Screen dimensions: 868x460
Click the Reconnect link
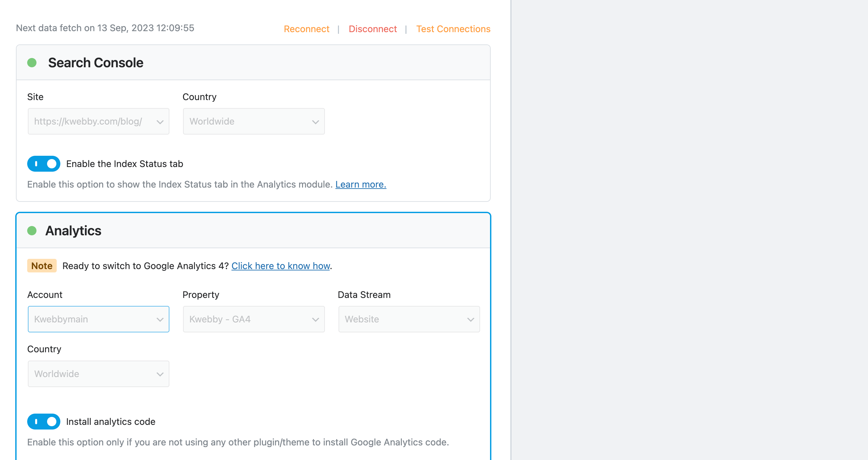tap(306, 29)
